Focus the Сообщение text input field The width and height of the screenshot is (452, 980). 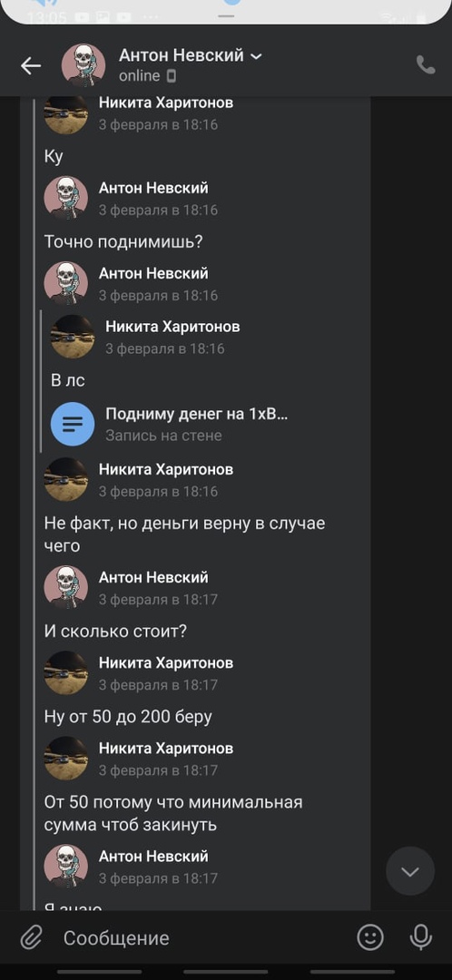click(200, 937)
